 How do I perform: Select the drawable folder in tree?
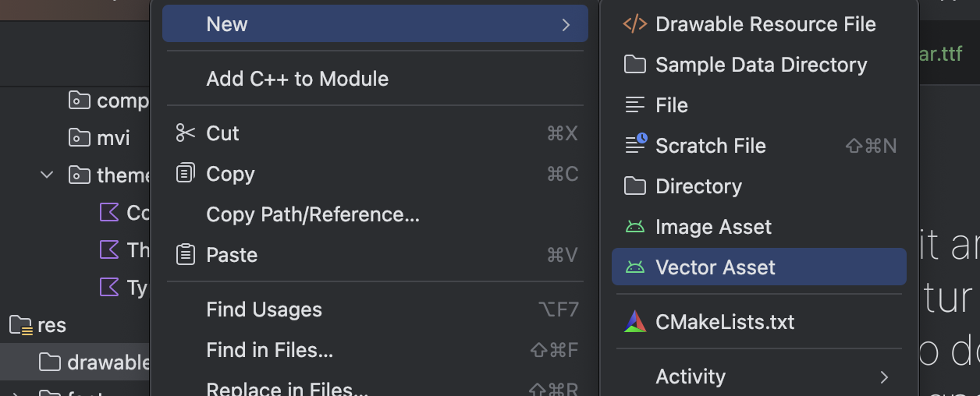pyautogui.click(x=94, y=362)
